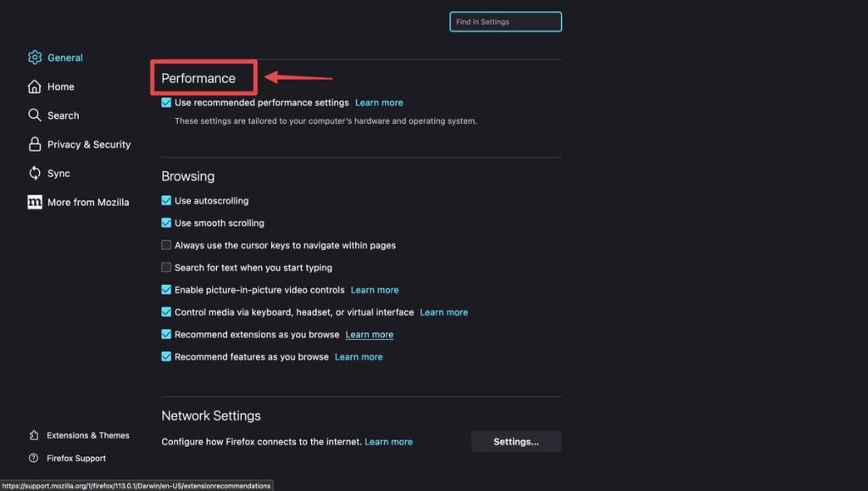Viewport: 868px width, 491px height.
Task: Click the Extensions & Themes puzzle icon
Action: pos(34,435)
